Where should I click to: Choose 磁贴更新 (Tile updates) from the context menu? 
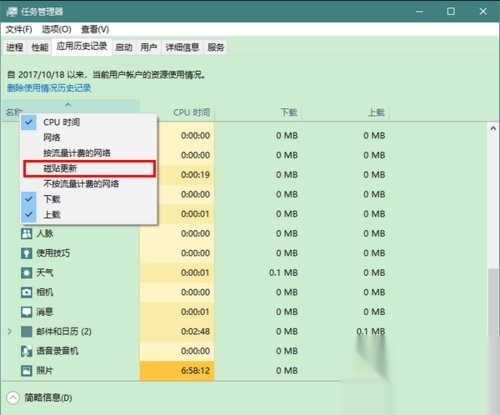89,168
